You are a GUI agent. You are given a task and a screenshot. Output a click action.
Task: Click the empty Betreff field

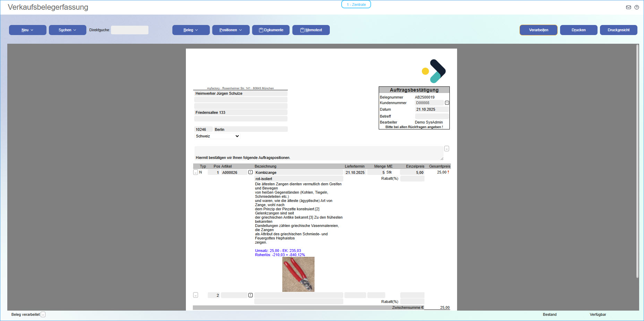pyautogui.click(x=432, y=116)
